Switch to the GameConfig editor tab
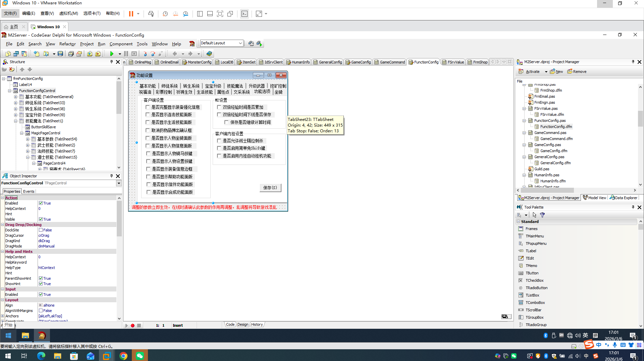This screenshot has height=361, width=644. (x=358, y=62)
